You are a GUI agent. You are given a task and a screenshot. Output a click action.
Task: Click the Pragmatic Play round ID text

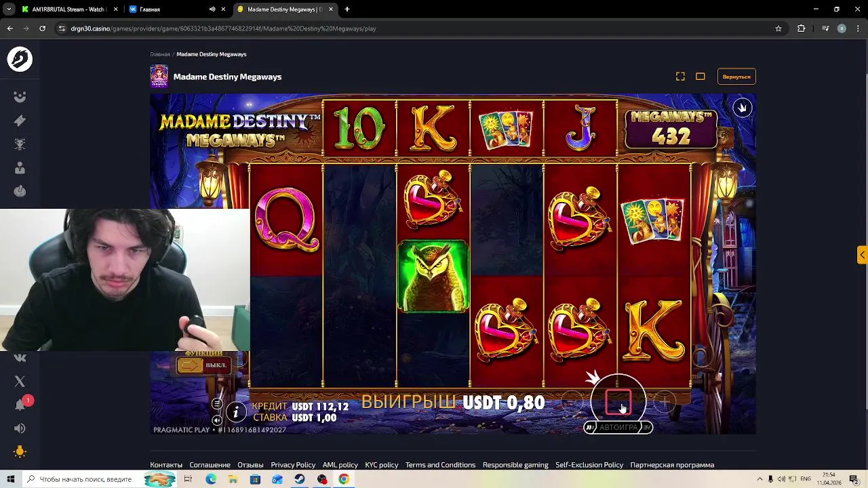tap(220, 430)
